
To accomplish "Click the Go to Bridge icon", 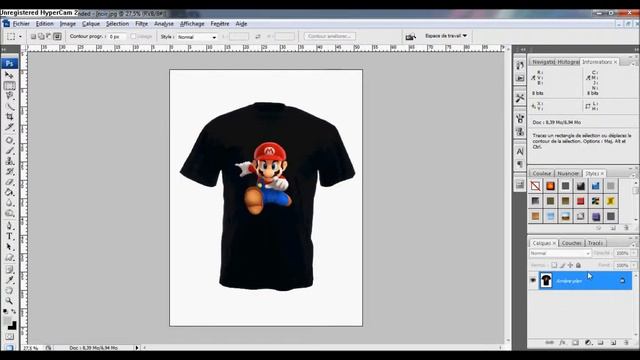I will pos(410,37).
